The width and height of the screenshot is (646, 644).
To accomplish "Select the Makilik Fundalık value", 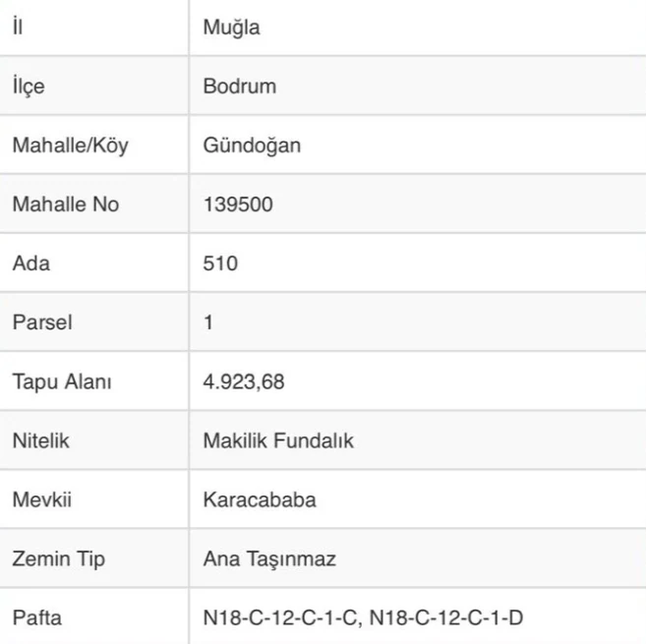I will 278,440.
